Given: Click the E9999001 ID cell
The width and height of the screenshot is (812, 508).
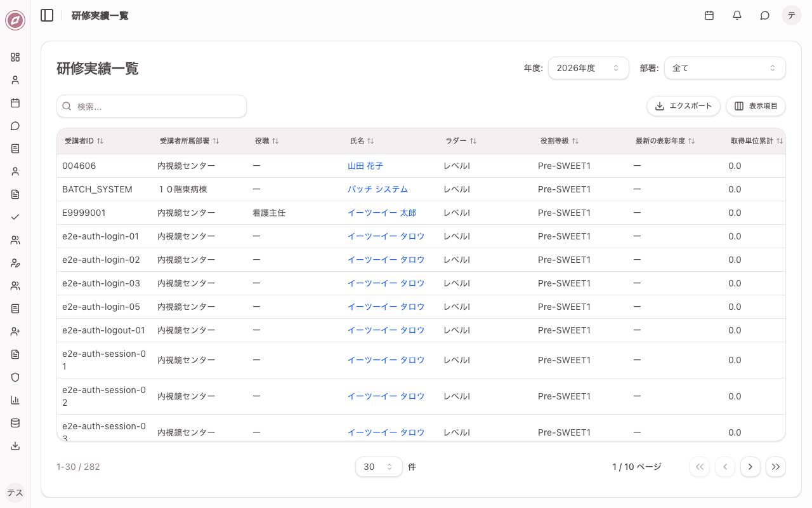Looking at the screenshot, I should pyautogui.click(x=84, y=213).
